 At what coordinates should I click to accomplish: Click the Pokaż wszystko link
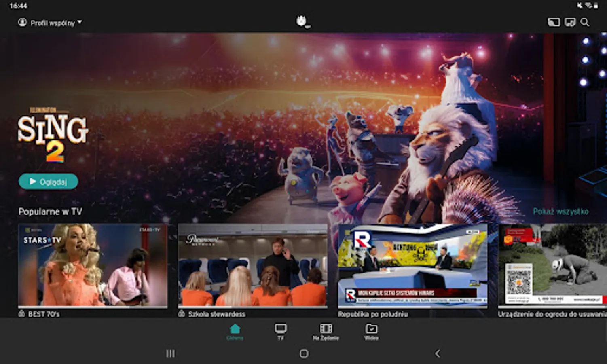tap(560, 212)
